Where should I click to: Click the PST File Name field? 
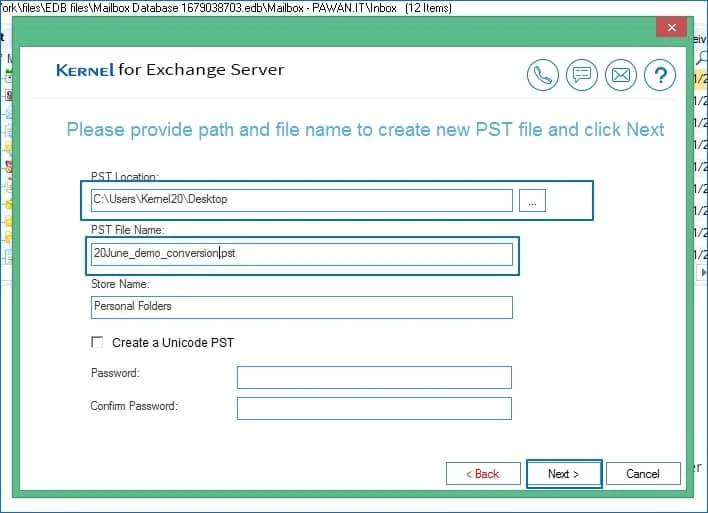point(302,254)
